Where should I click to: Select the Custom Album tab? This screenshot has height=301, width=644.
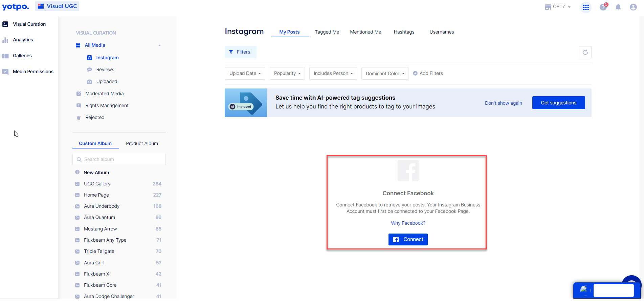(95, 143)
